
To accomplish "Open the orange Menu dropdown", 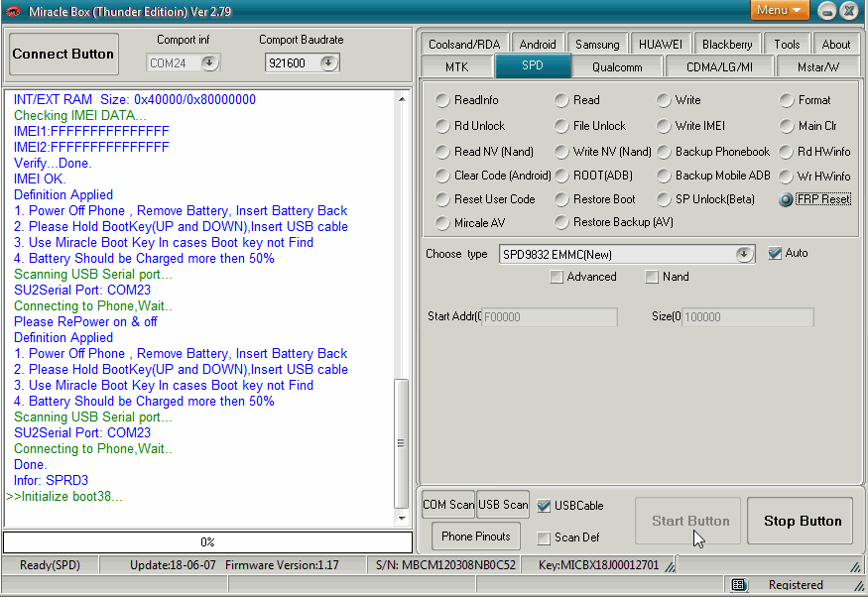I will point(779,10).
